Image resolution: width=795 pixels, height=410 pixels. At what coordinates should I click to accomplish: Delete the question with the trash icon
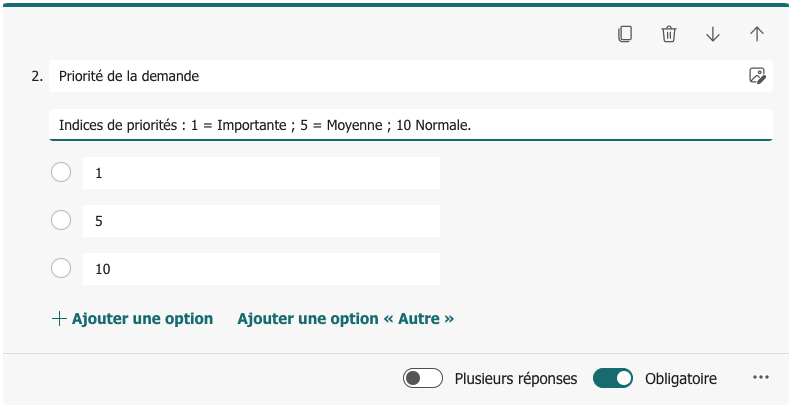(x=669, y=34)
